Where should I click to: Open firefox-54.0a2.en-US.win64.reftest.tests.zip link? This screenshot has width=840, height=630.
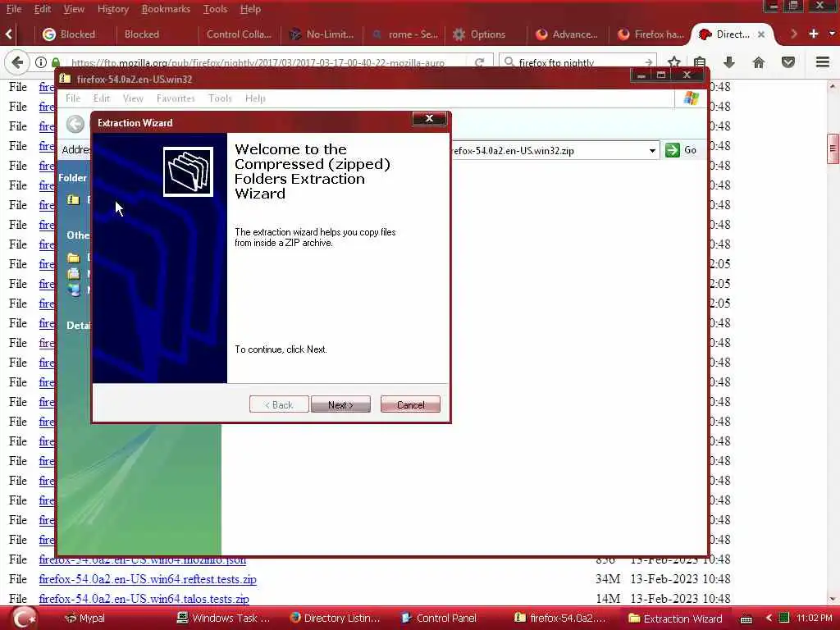pos(148,579)
